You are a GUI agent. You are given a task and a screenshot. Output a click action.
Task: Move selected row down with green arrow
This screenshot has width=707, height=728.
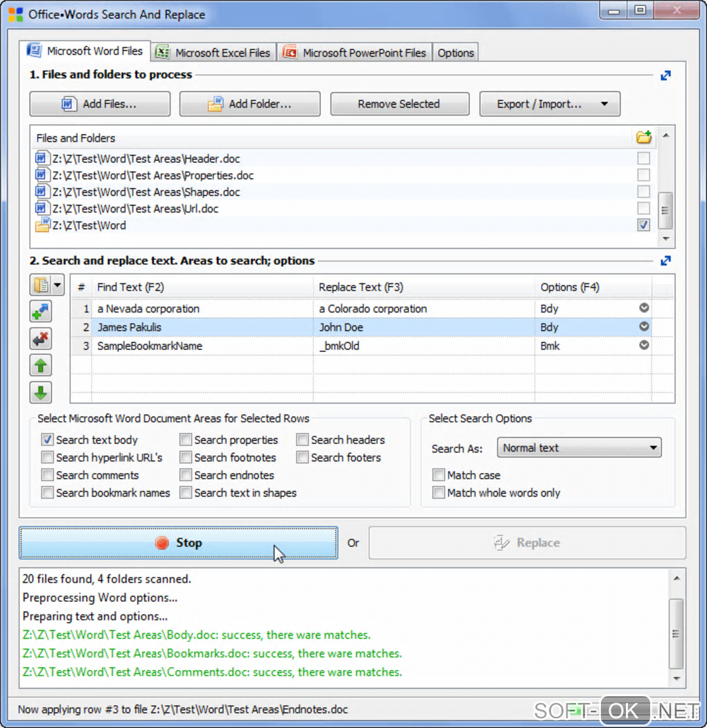41,392
